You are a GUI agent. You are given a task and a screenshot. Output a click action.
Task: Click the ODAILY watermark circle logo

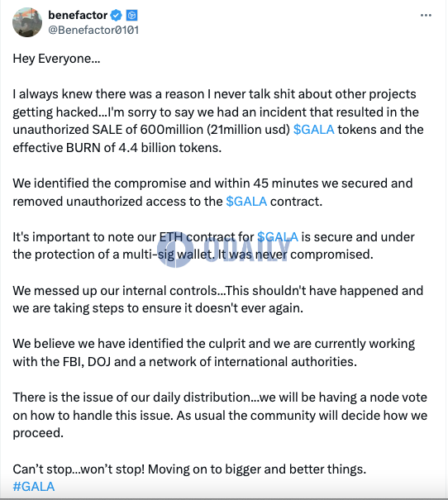(x=175, y=250)
